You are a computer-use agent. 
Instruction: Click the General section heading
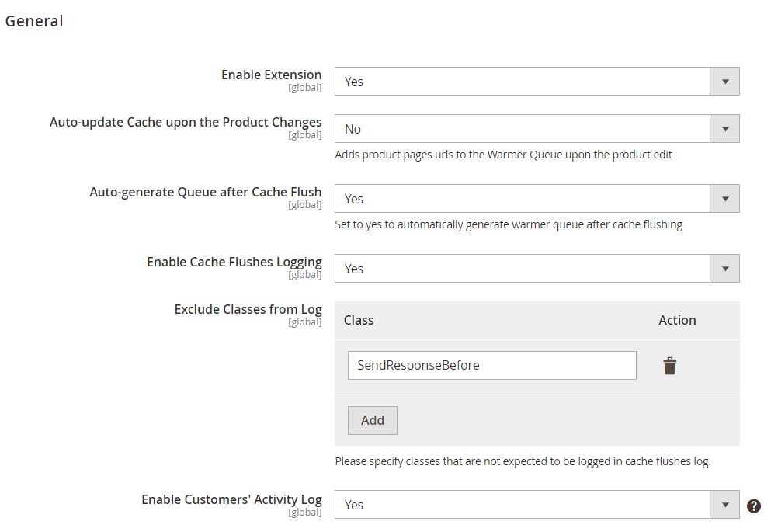pos(34,21)
